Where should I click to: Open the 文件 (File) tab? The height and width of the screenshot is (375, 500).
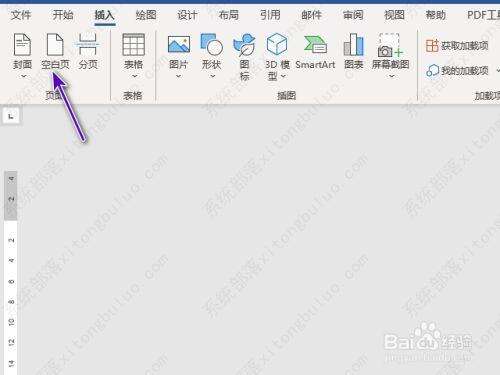click(21, 15)
